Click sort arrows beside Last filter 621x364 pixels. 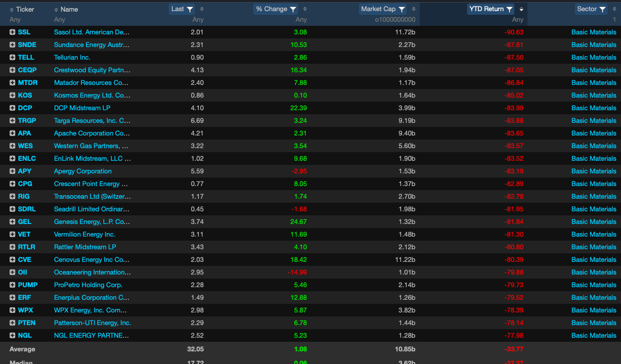(x=202, y=9)
